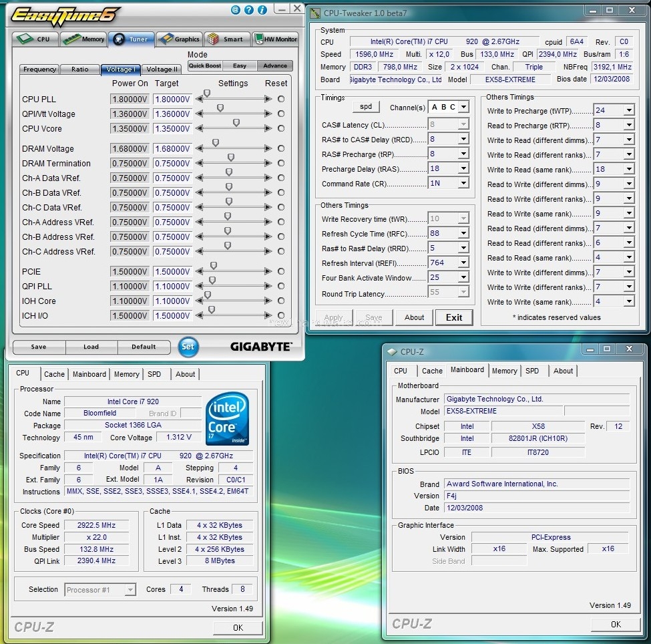Select the Reset radio for IOH Core

point(281,301)
